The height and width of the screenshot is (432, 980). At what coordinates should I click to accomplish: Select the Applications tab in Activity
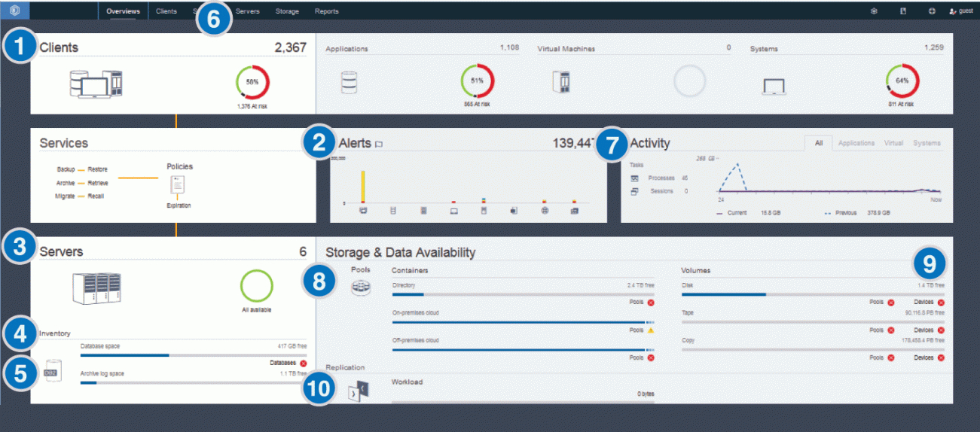point(856,143)
